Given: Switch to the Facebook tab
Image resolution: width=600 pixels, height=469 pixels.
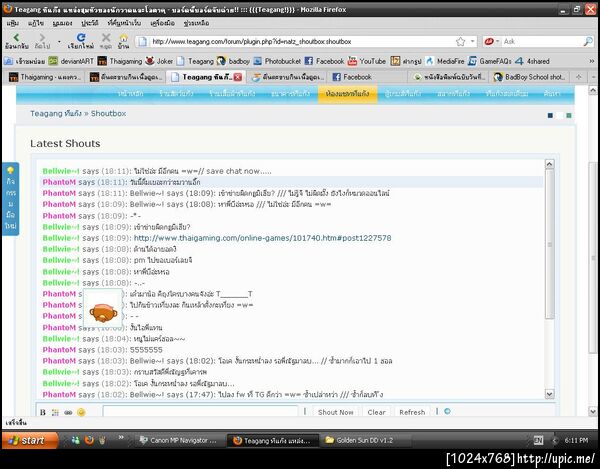Looking at the screenshot, I should [367, 77].
